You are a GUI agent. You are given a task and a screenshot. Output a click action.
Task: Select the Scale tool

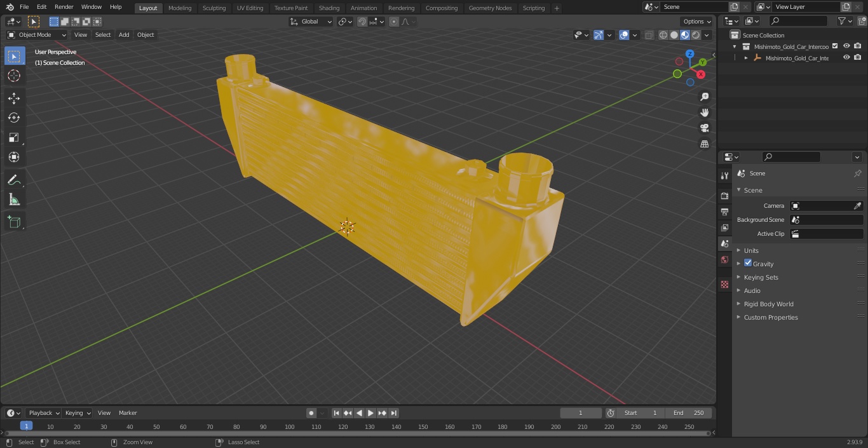coord(14,137)
